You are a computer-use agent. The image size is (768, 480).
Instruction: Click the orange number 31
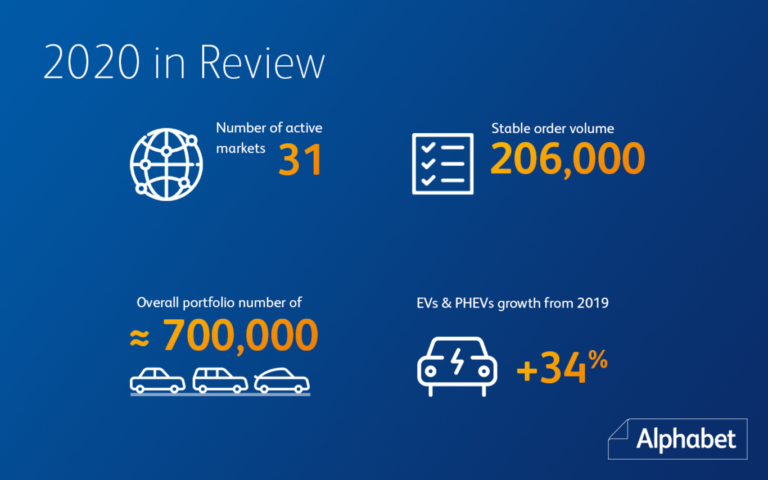click(x=301, y=160)
